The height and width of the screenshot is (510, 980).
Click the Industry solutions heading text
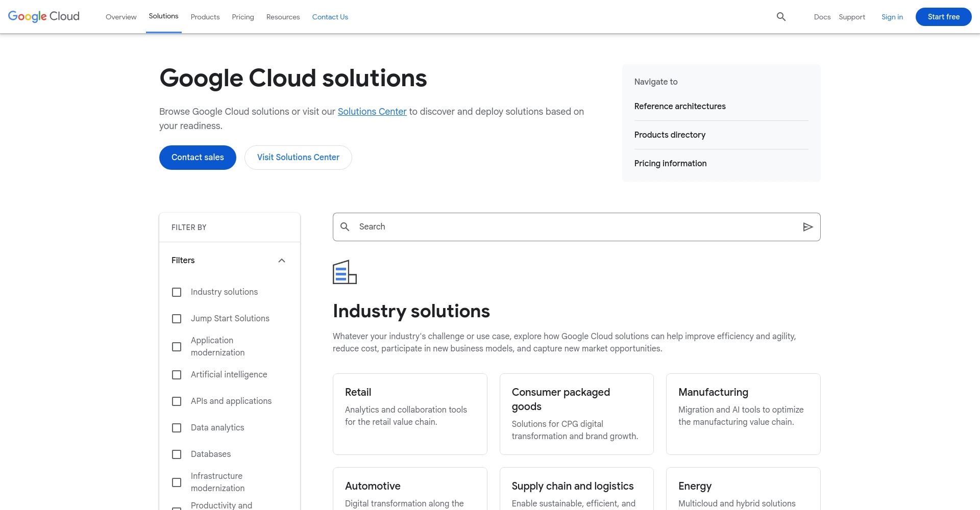[411, 311]
